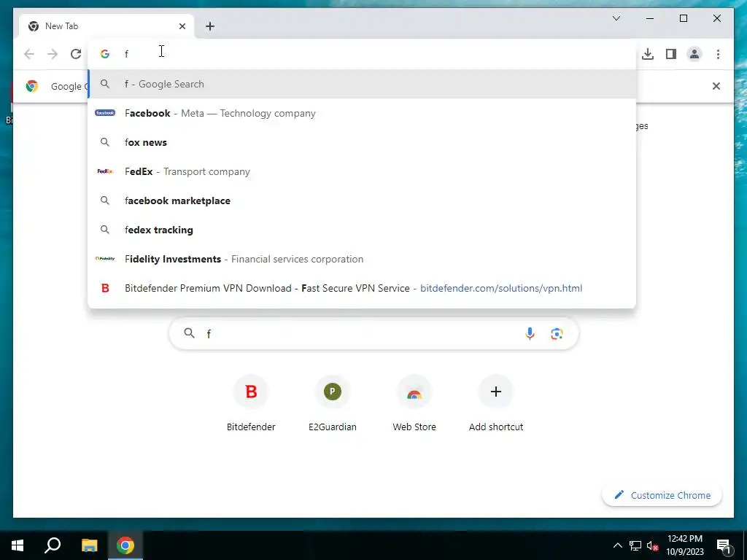Start voice search with microphone icon
Image resolution: width=747 pixels, height=560 pixels.
coord(530,333)
